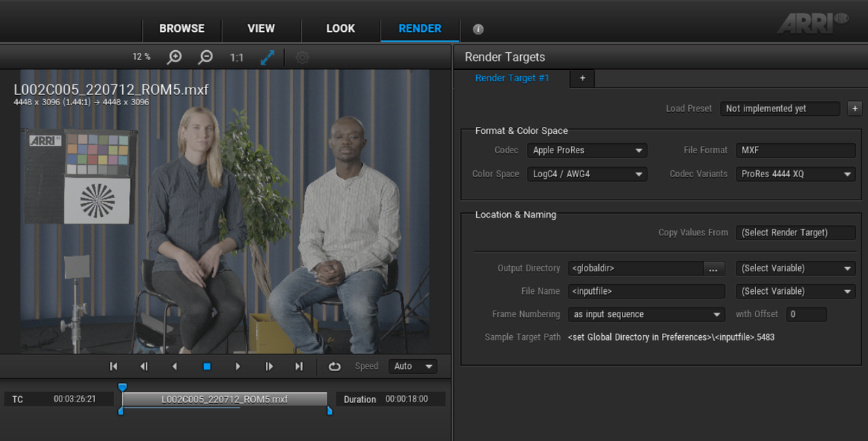Viewport: 868px width, 441px height.
Task: Open Select Variable dropdown for File Name
Action: (x=796, y=291)
